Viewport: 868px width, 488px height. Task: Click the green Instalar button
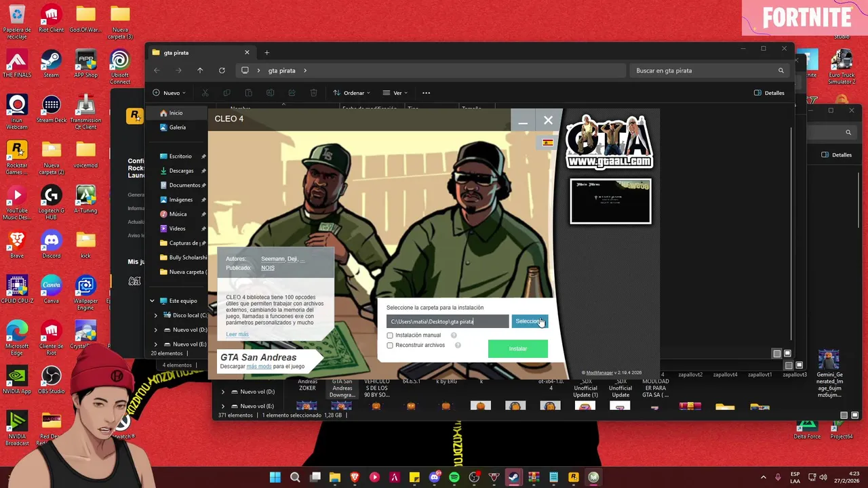(518, 348)
